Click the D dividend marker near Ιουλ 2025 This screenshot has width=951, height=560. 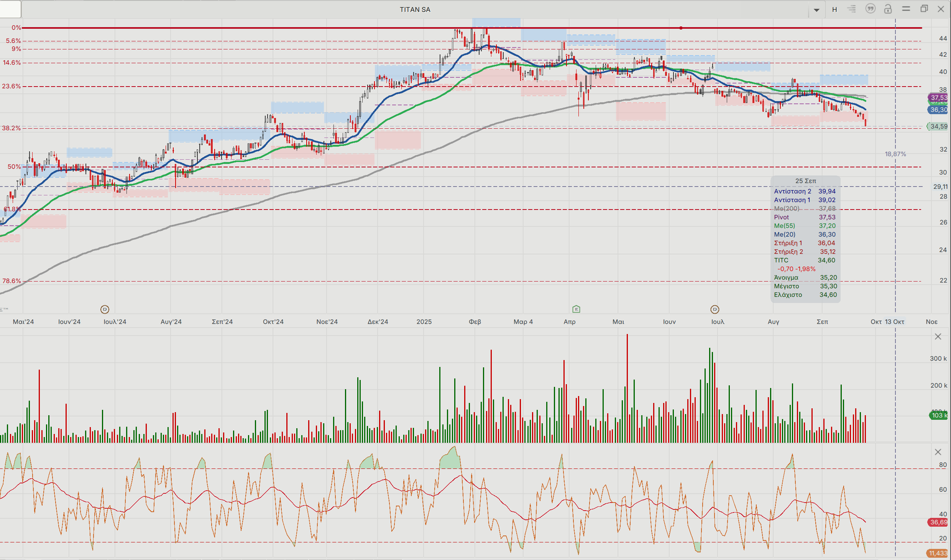pyautogui.click(x=715, y=309)
